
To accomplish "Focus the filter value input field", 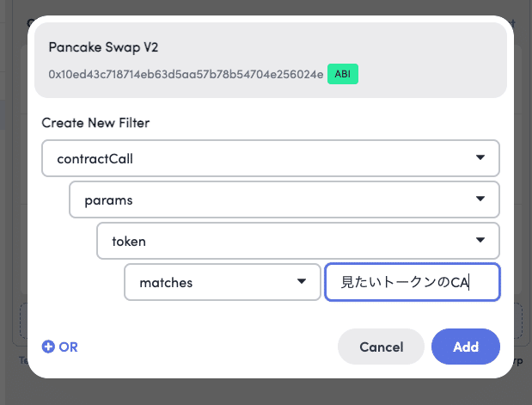I will click(413, 282).
